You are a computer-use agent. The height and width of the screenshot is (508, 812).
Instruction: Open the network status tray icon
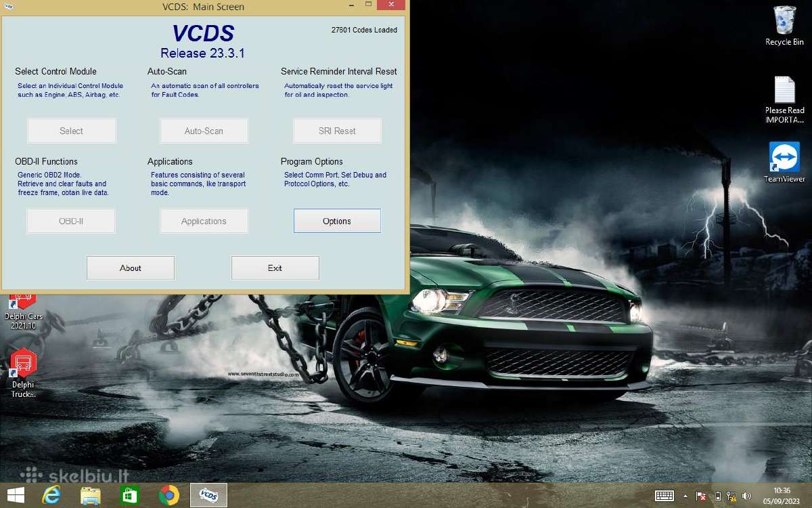732,496
